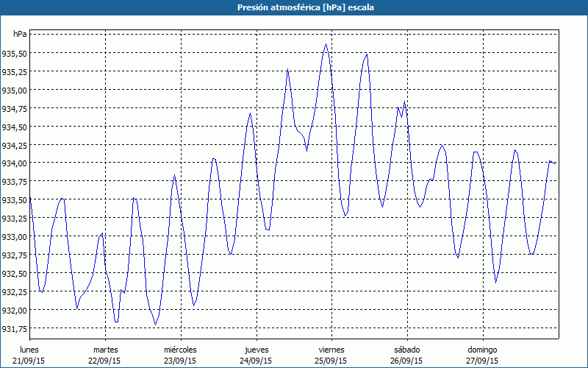
Task: Click the "domingo" day label
Action: click(481, 349)
